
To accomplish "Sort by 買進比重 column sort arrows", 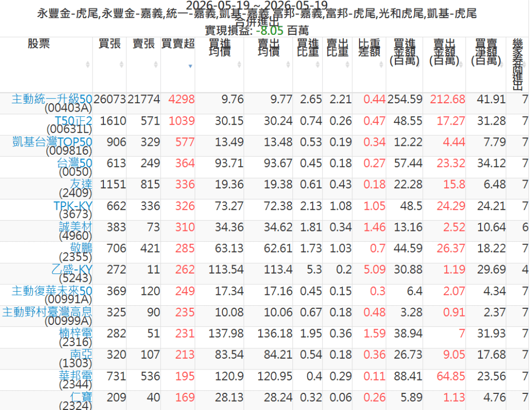I will 317,64.
